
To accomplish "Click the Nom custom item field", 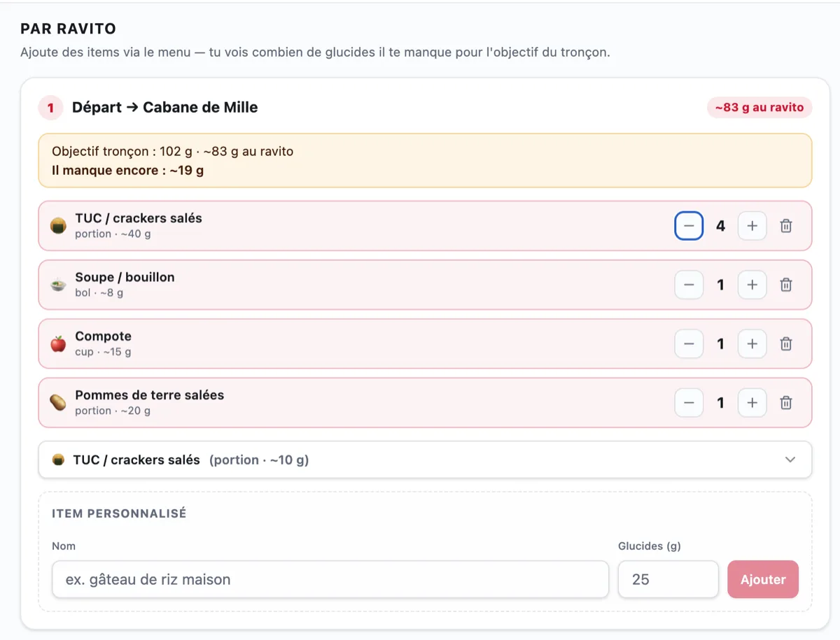I will (330, 579).
